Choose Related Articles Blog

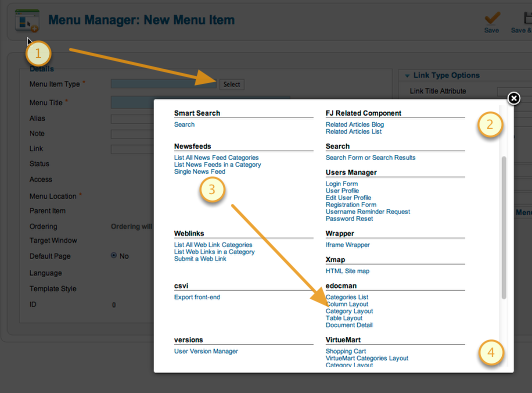pos(355,125)
